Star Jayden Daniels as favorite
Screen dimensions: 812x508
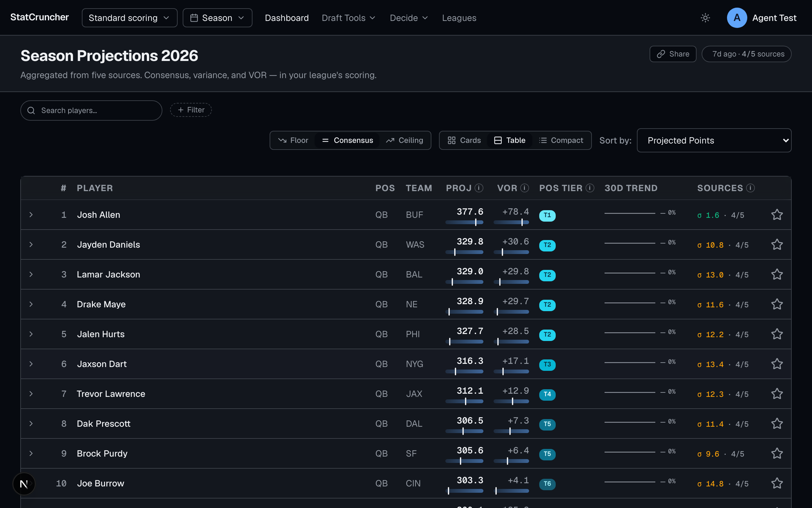tap(777, 244)
